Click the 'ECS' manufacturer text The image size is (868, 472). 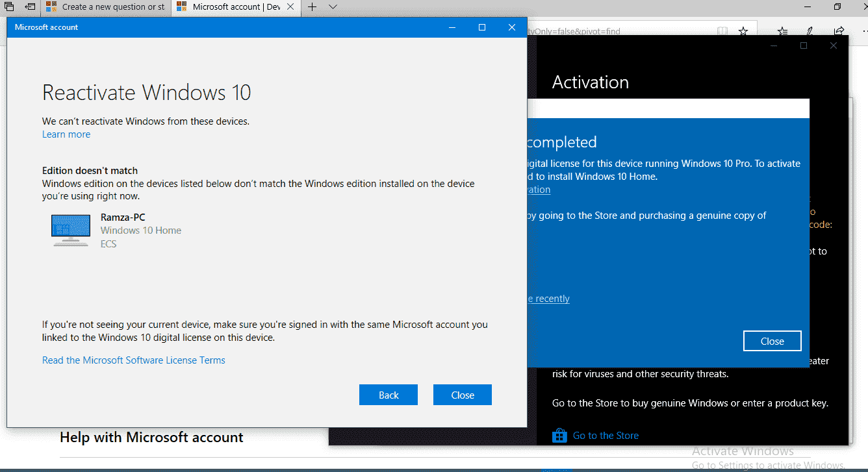(108, 244)
